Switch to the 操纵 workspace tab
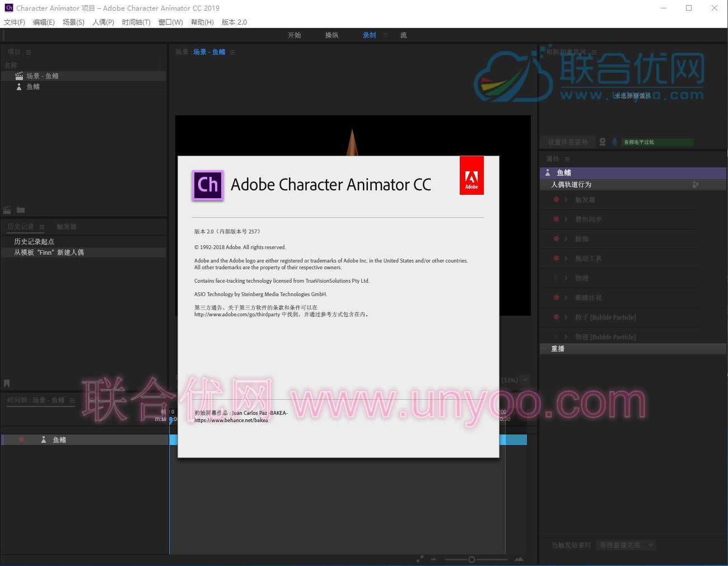The image size is (728, 566). coord(332,35)
